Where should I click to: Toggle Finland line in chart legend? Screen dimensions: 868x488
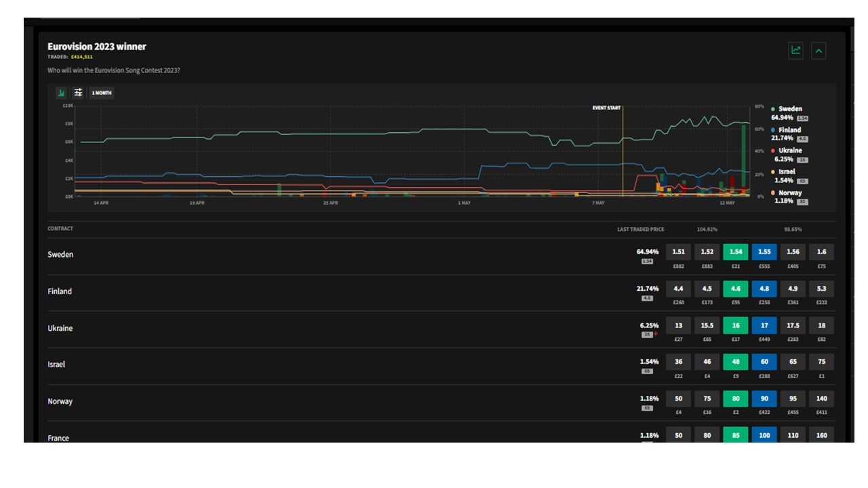coord(789,130)
